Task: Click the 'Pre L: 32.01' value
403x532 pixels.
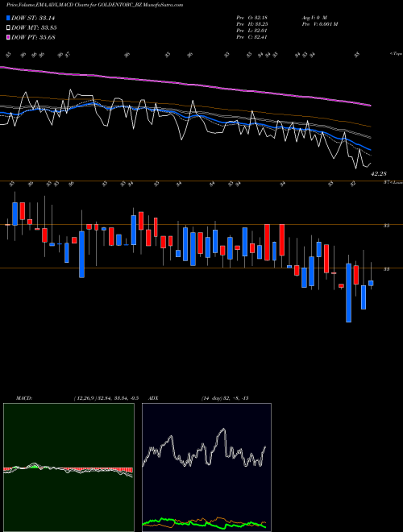Action: (x=252, y=31)
